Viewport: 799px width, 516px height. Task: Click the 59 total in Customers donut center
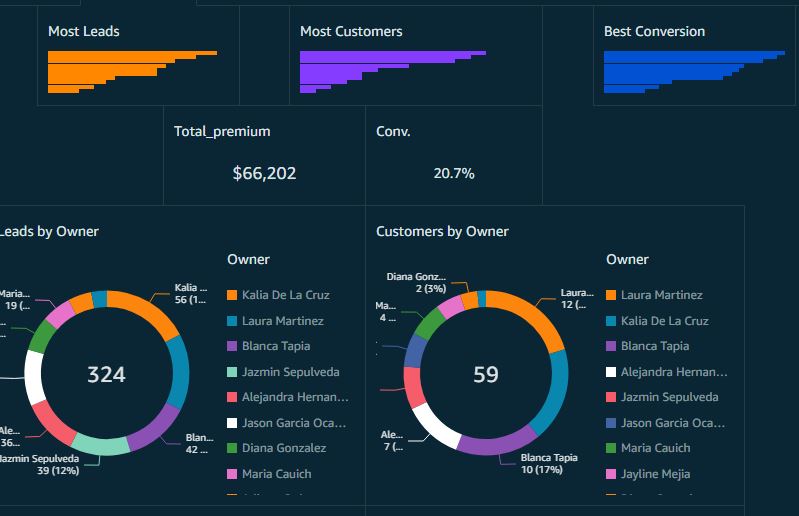tap(485, 375)
